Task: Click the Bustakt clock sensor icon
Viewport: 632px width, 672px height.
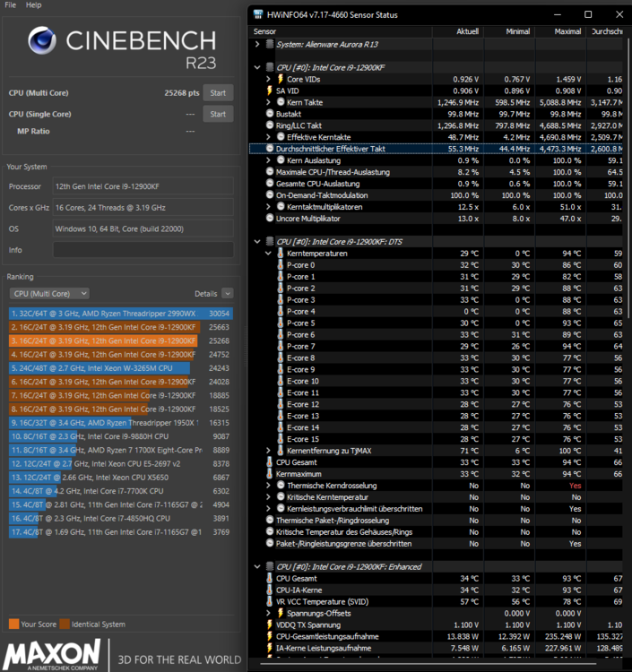Action: pyautogui.click(x=269, y=114)
